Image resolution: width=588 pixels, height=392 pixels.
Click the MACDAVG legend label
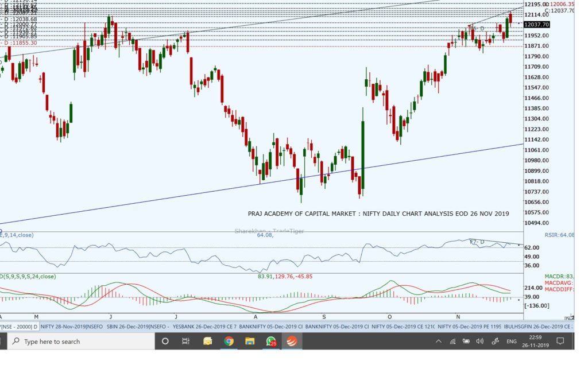click(x=559, y=283)
